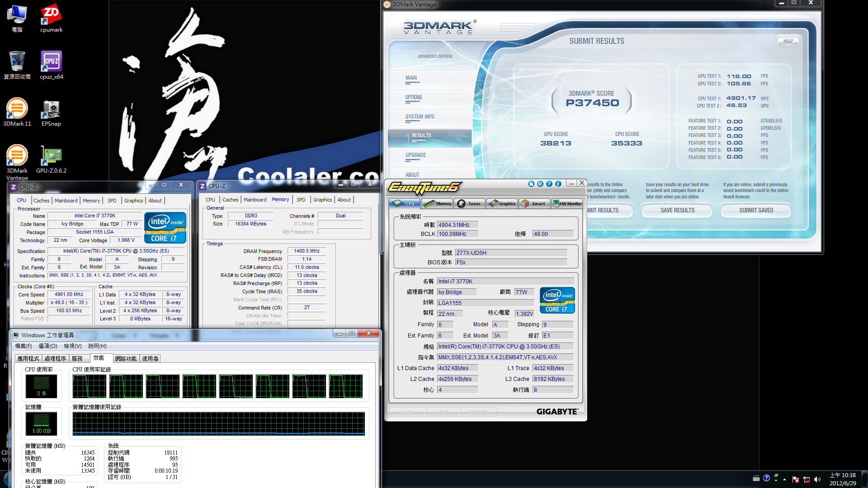Open the EPSnap desktop shortcut
Screen dimensions: 868x488
click(51, 112)
